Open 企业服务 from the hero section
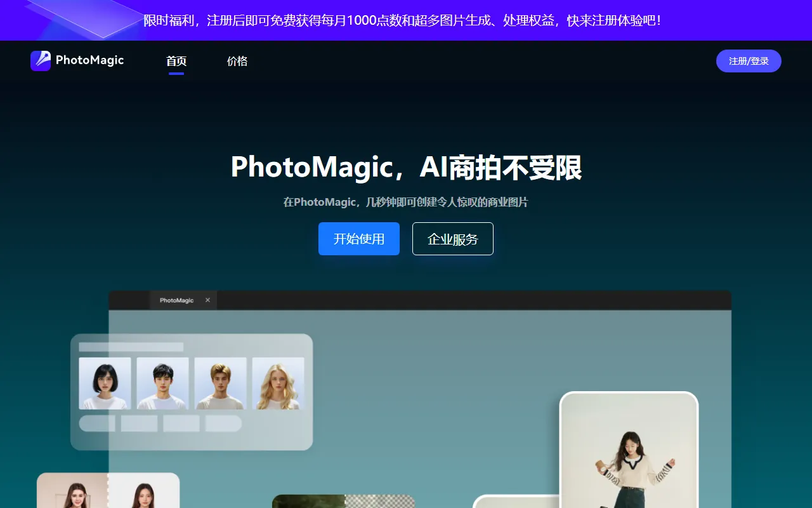 coord(452,239)
